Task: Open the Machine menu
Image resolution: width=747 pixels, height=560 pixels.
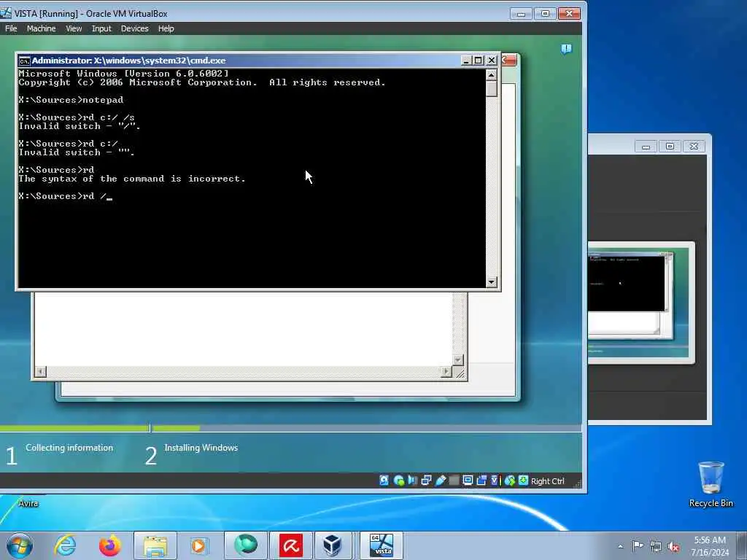Action: (41, 28)
